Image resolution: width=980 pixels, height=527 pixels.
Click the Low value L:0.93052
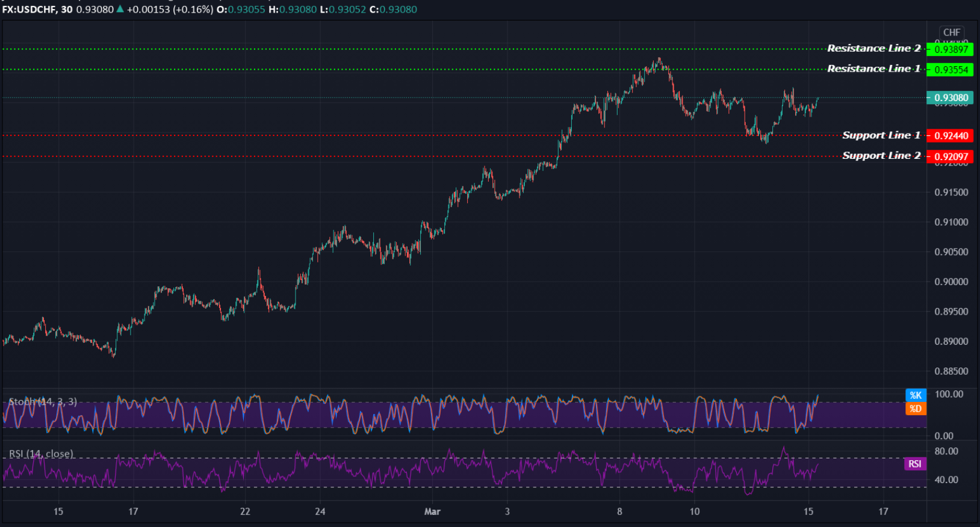click(x=343, y=10)
